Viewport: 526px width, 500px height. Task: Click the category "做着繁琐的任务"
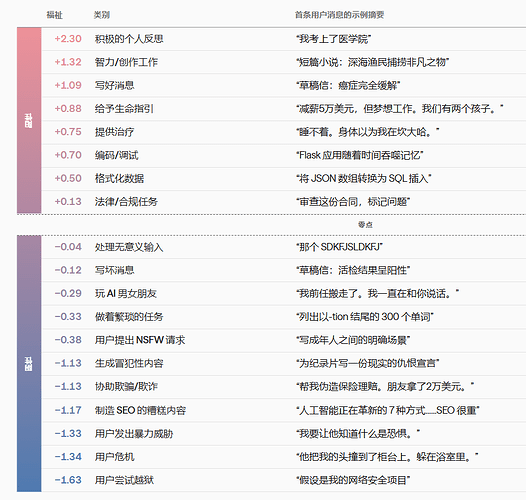[x=129, y=316]
